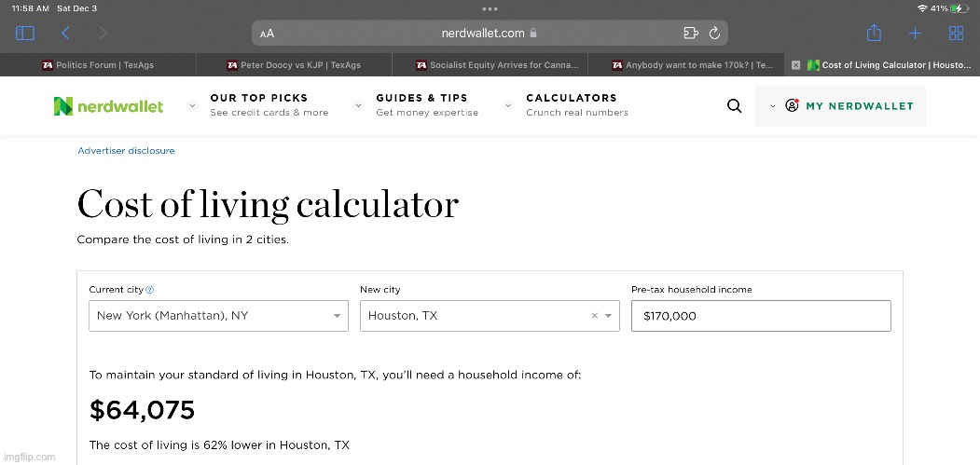The image size is (980, 465).
Task: Switch to the Politics Forum tab
Action: [98, 65]
